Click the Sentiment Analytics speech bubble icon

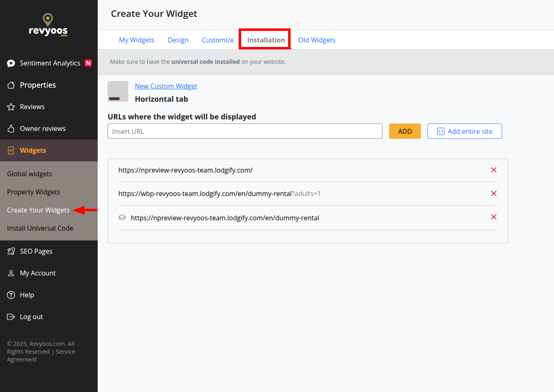tap(11, 63)
